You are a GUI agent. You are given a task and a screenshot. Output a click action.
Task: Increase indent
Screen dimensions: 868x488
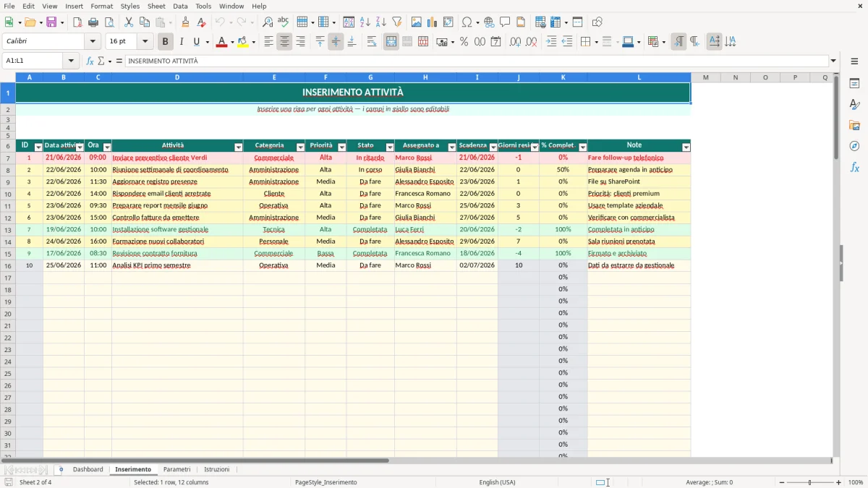[x=551, y=42]
